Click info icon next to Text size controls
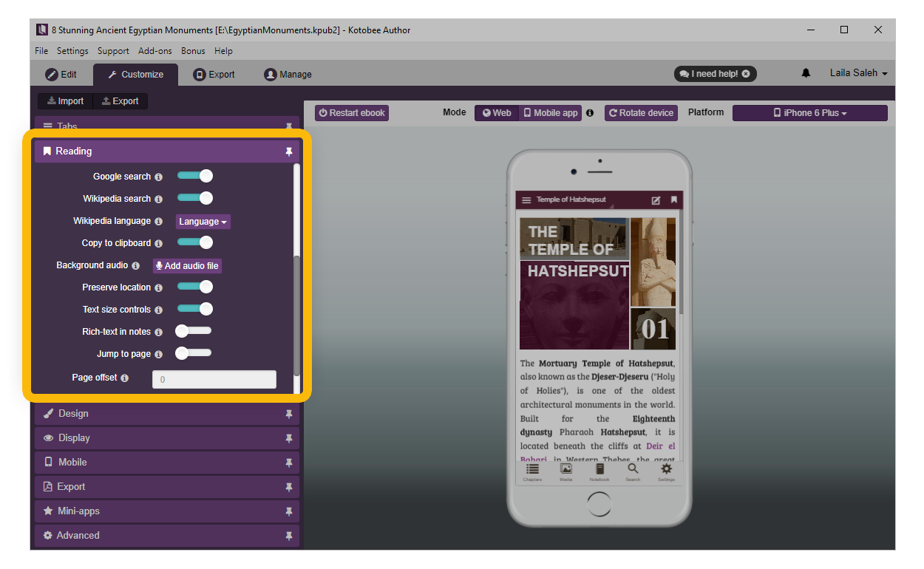The image size is (924, 569). coord(158,310)
